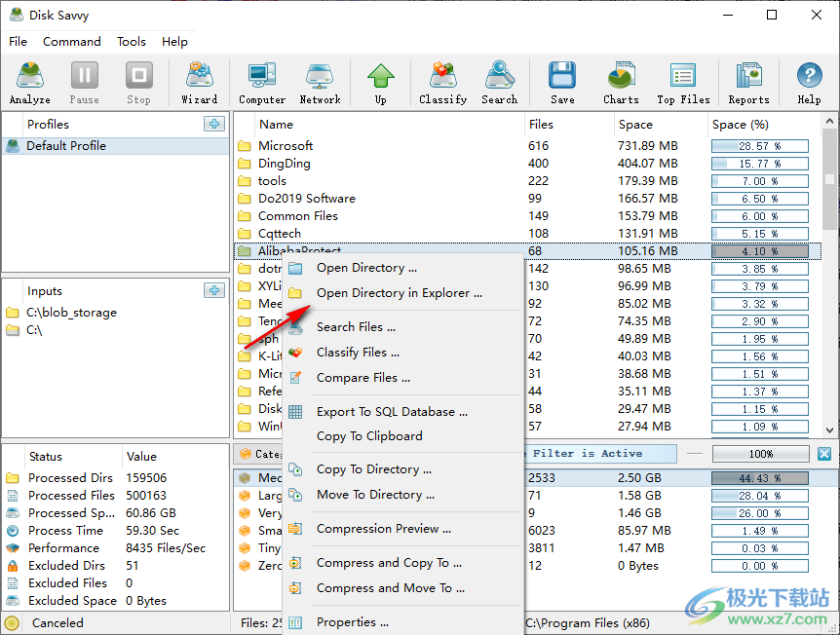Add a new input with plus button
The width and height of the screenshot is (840, 635).
[214, 290]
